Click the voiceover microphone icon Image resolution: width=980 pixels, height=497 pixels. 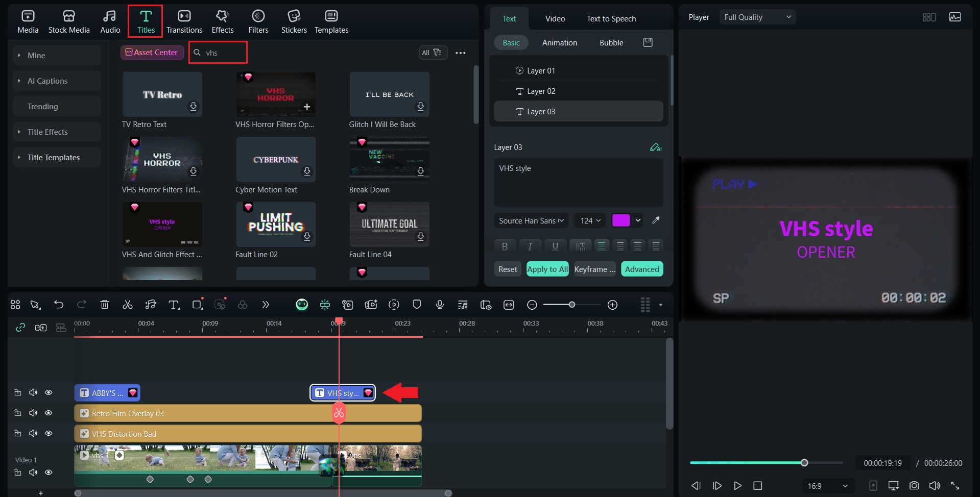440,304
